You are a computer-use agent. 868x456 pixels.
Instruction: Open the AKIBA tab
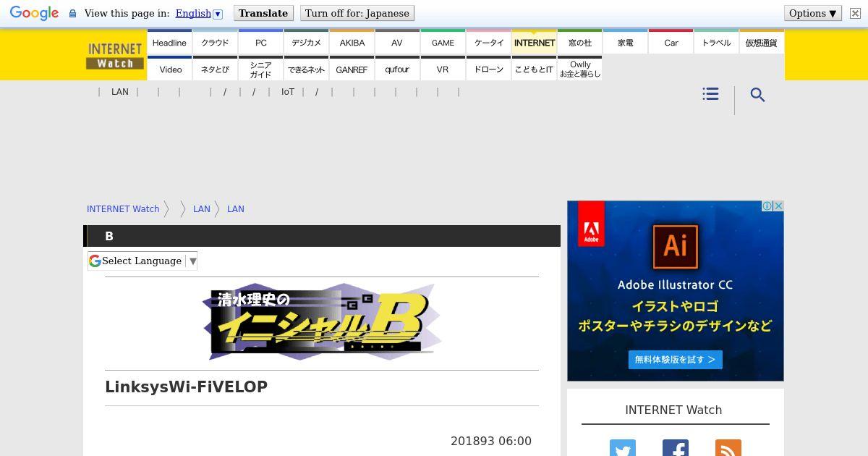point(352,42)
